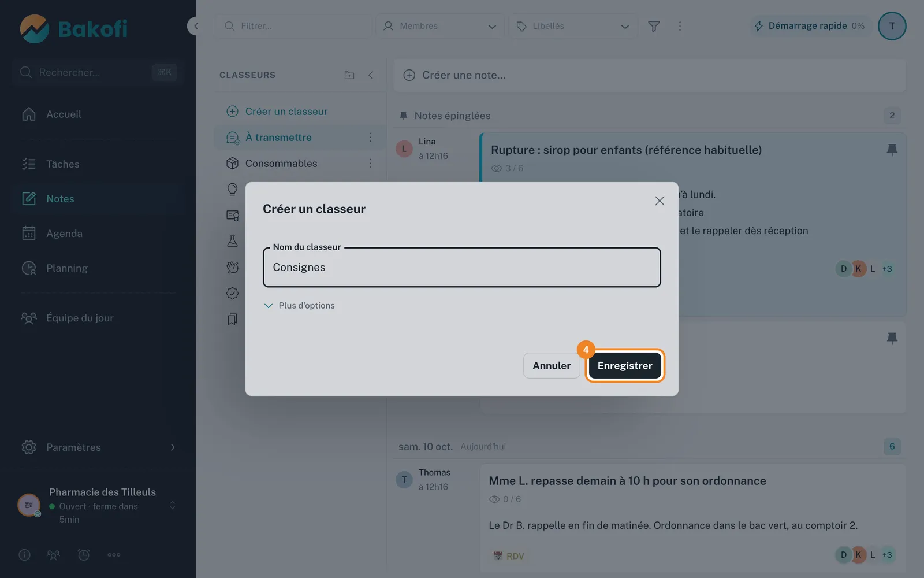Click the info icon in sidebar footer
The image size is (924, 578).
24,555
